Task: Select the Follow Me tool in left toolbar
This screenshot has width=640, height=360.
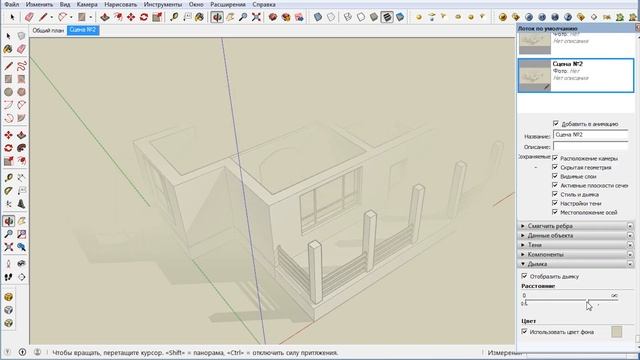Action: pyautogui.click(x=22, y=148)
